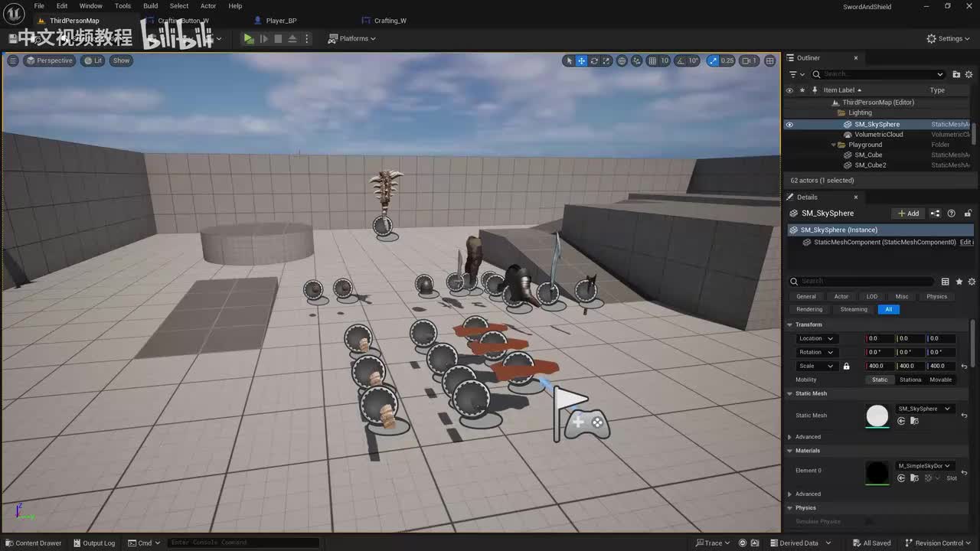Filter Details by General category
This screenshot has height=551, width=980.
tap(806, 297)
